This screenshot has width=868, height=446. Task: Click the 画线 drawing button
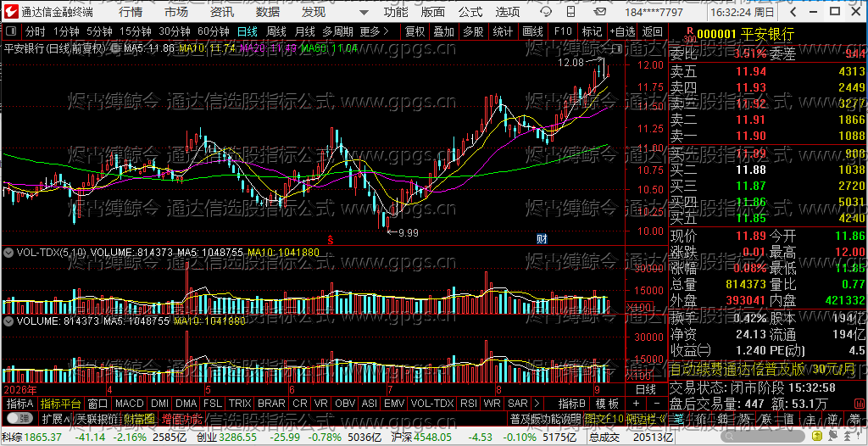click(532, 31)
